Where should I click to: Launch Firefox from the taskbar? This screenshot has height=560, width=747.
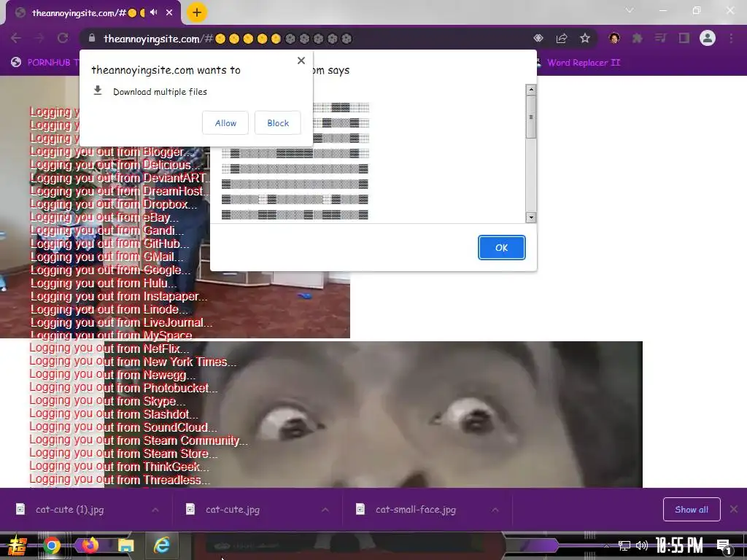[x=90, y=545]
